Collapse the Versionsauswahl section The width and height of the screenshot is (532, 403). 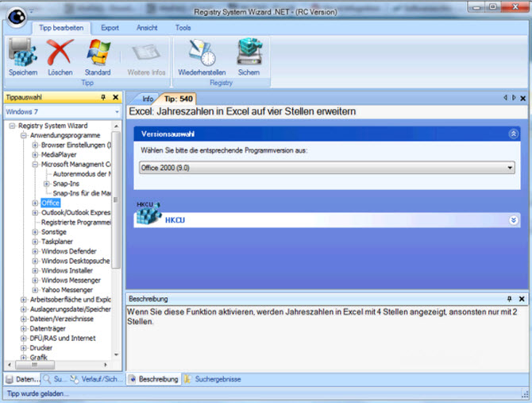pos(513,134)
